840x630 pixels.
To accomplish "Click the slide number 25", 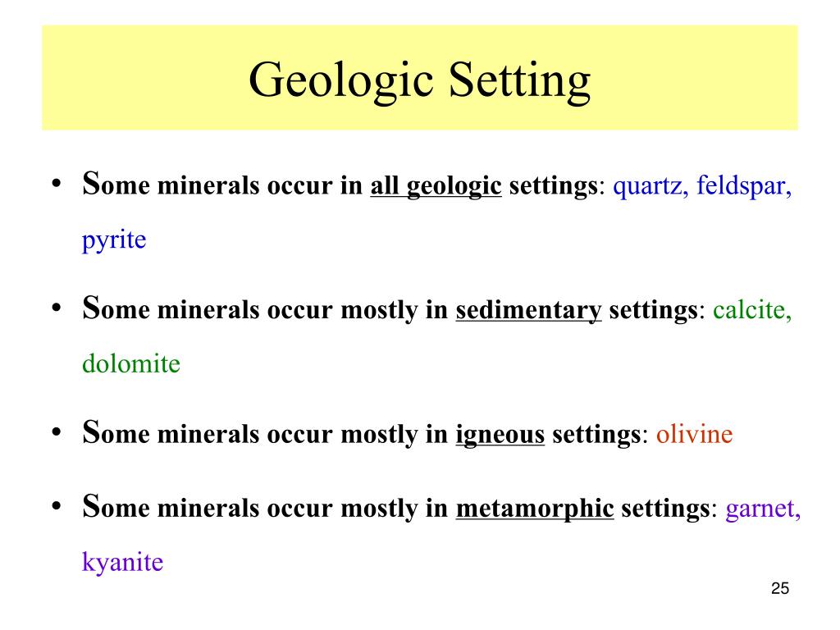I will 780,588.
